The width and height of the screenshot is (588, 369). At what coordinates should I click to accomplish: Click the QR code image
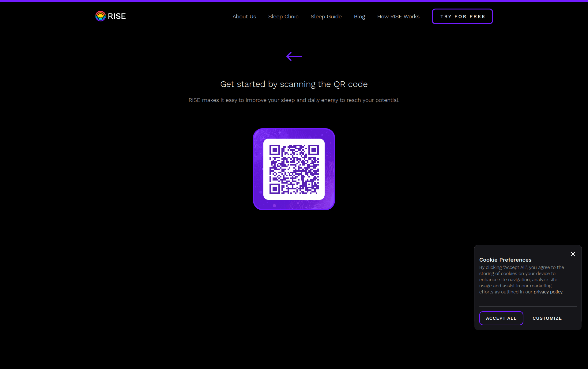pyautogui.click(x=294, y=169)
